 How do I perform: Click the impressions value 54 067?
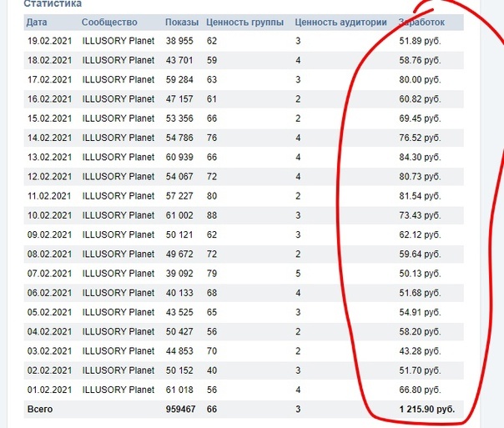click(179, 177)
